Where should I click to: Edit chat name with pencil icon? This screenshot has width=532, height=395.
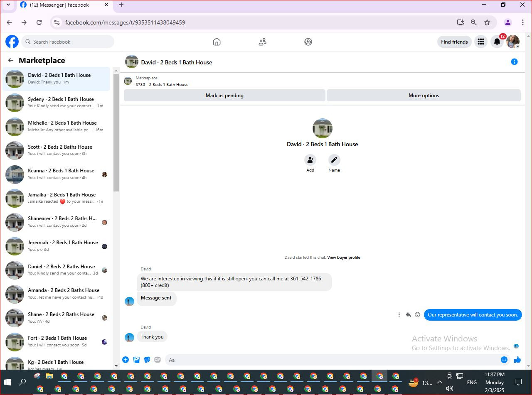click(x=334, y=160)
